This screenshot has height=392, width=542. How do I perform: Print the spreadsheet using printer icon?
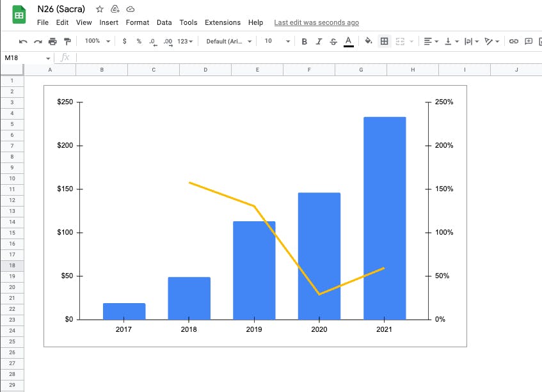click(x=52, y=42)
